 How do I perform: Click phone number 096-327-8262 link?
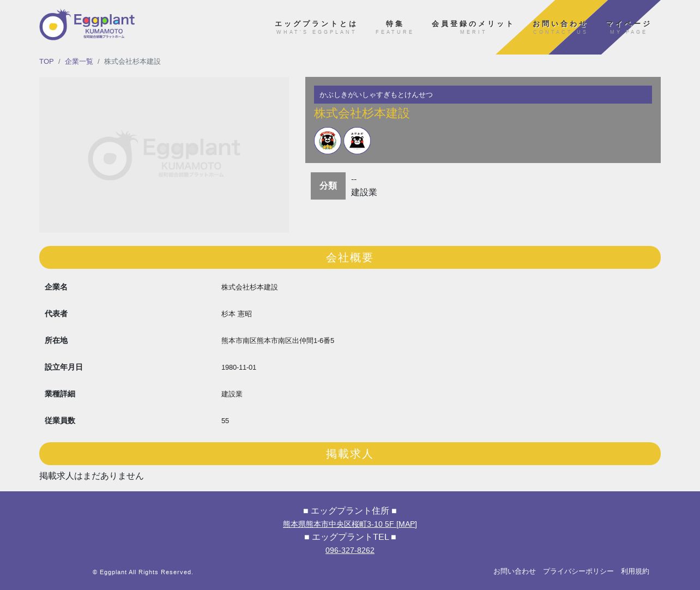[x=350, y=550]
